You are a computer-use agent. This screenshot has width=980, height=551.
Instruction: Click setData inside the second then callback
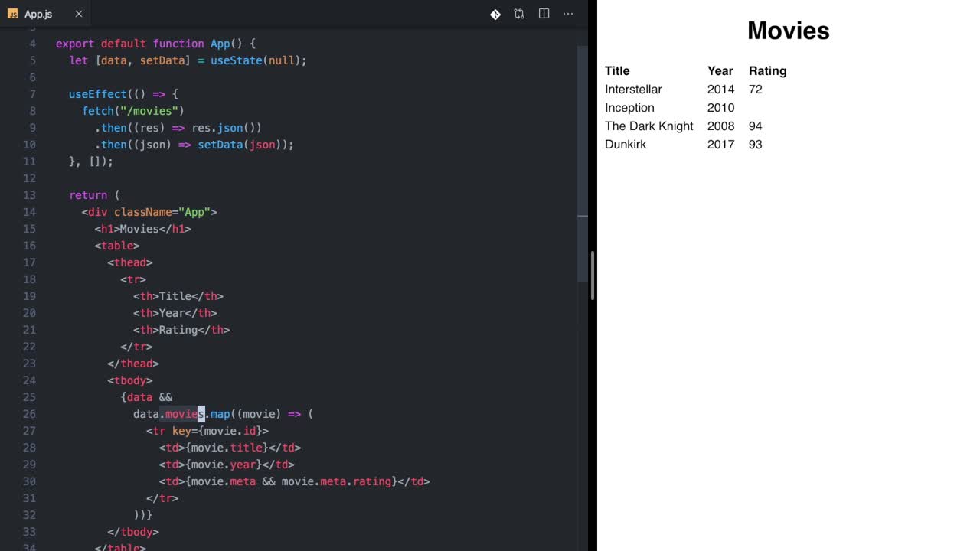pos(220,145)
